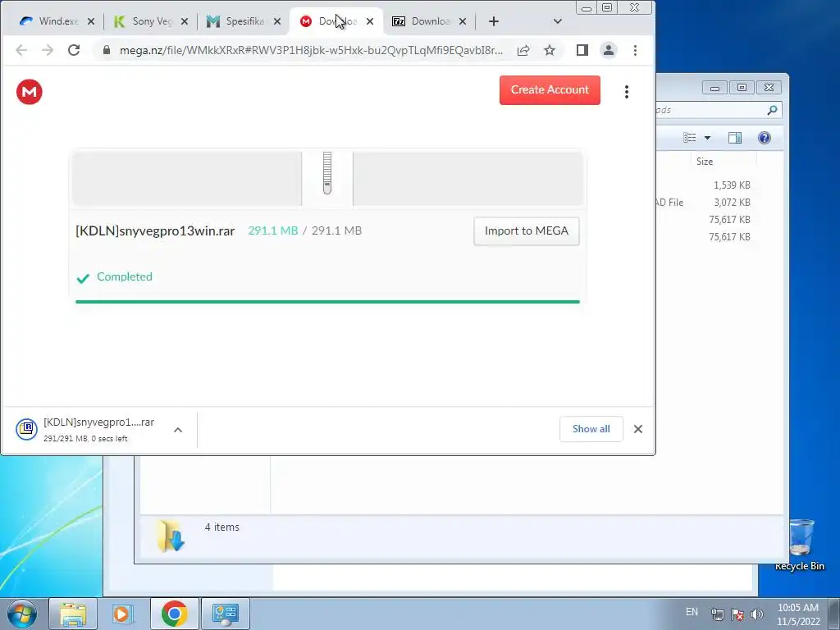The height and width of the screenshot is (630, 840).
Task: Close the Sony Veg tab
Action: point(185,21)
